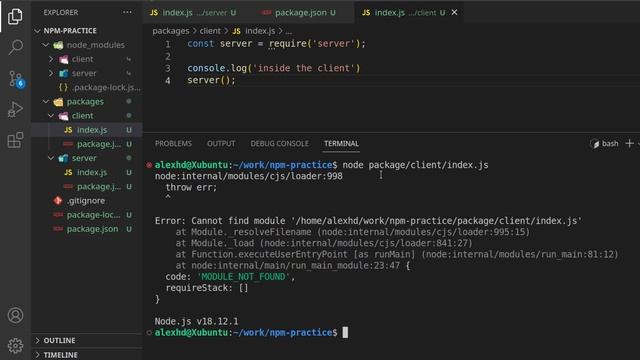The image size is (640, 360).
Task: Close the client index.js editor tab
Action: click(454, 13)
